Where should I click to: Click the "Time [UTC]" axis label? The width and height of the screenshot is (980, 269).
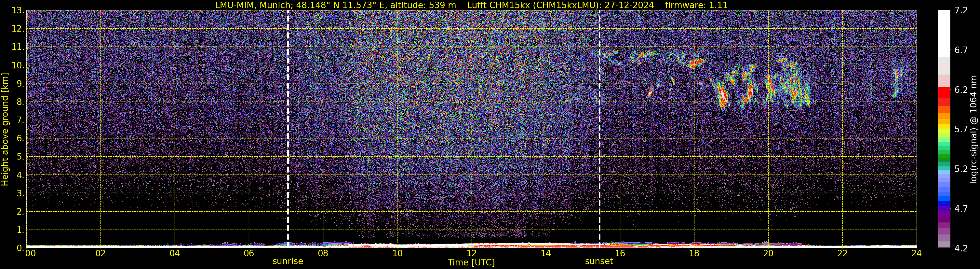click(x=471, y=262)
